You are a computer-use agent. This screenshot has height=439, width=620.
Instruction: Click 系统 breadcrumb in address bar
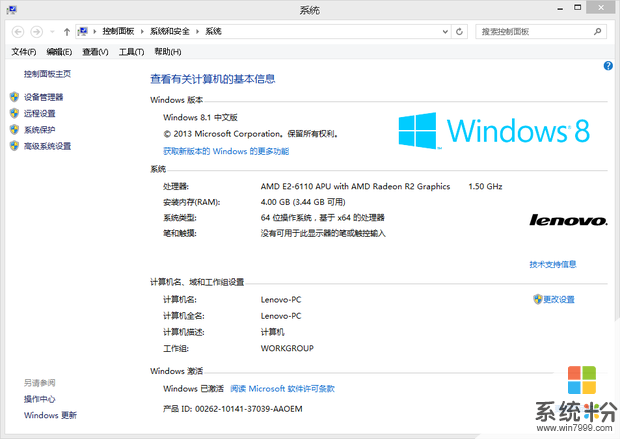tap(213, 31)
